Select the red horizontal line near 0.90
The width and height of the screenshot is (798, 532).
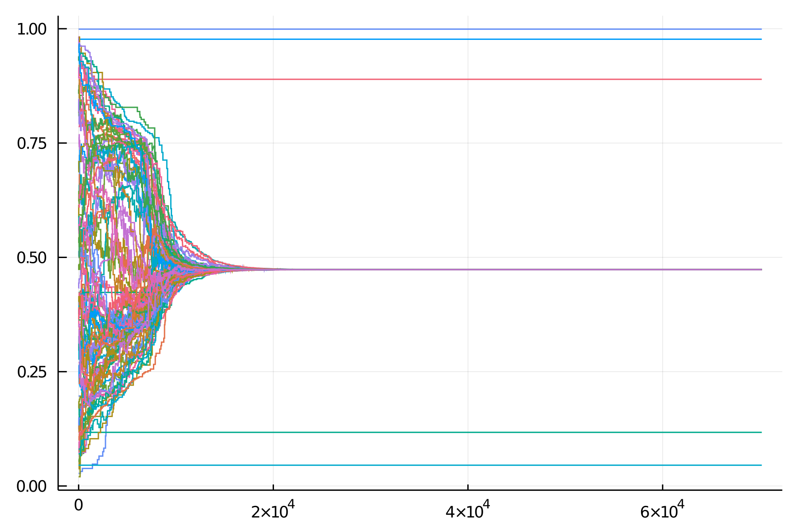399,79
